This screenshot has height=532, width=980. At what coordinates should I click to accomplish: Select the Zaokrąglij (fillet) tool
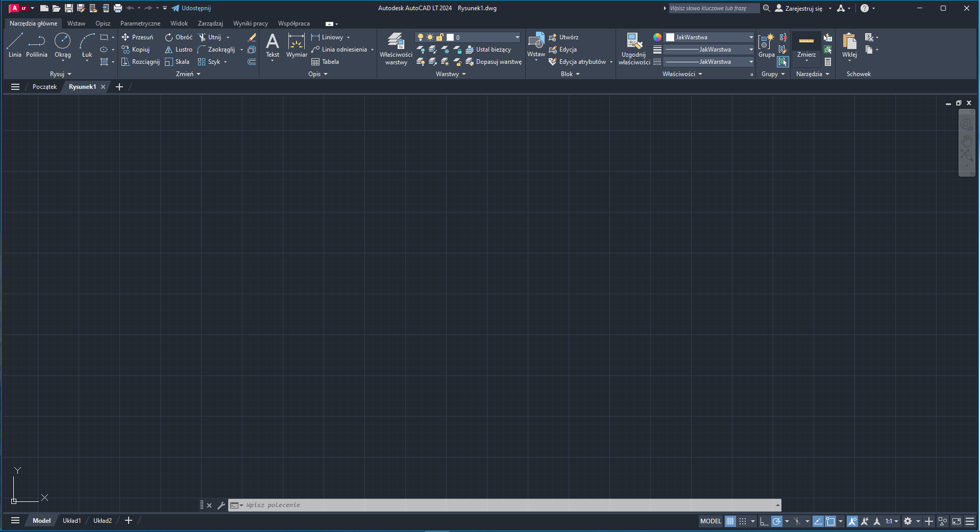coord(216,50)
